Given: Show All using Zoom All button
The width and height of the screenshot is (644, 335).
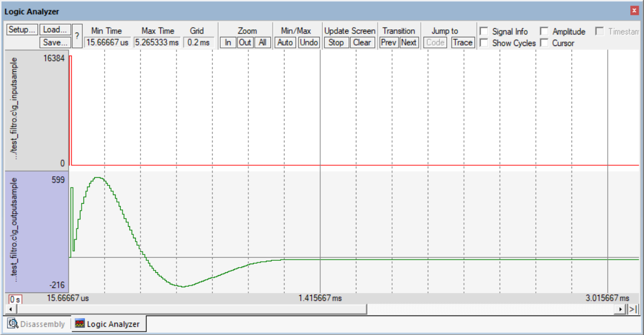Looking at the screenshot, I should click(x=262, y=43).
